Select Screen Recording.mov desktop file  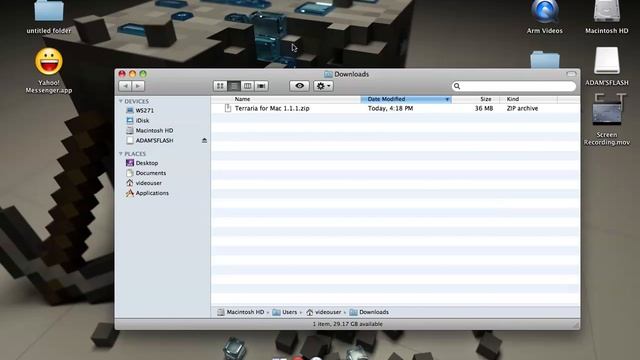pos(607,120)
